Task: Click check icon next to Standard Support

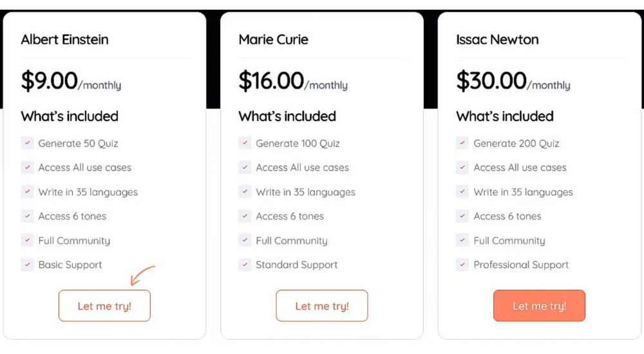Action: pyautogui.click(x=245, y=265)
